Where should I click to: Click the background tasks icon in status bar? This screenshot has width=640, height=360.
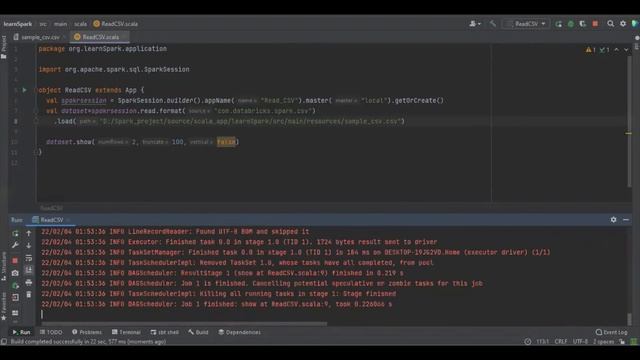(x=527, y=342)
